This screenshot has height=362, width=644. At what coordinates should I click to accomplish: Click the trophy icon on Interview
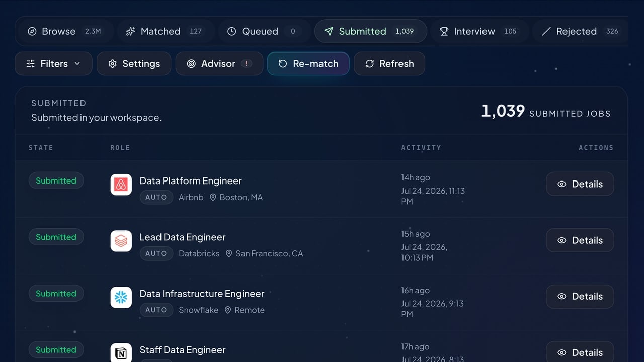point(444,31)
